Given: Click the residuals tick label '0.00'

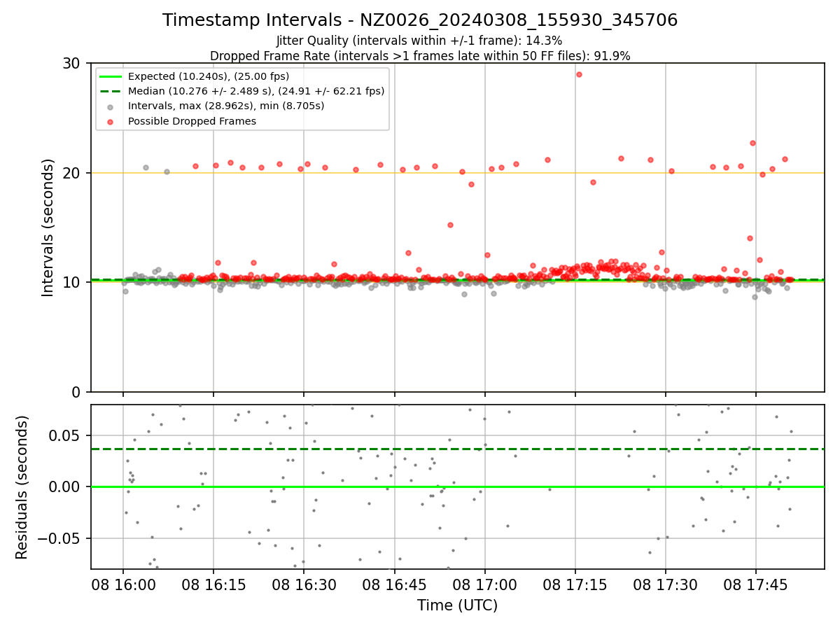Looking at the screenshot, I should point(66,486).
